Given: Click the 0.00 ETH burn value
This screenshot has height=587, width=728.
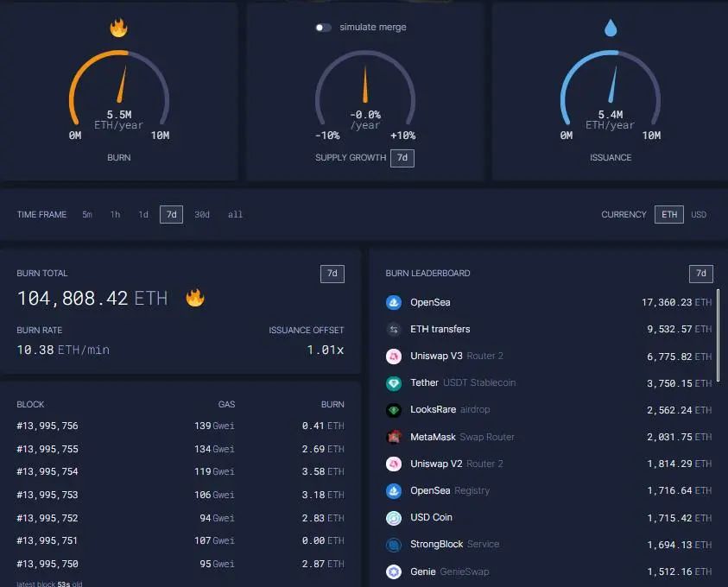Looking at the screenshot, I should coord(323,541).
